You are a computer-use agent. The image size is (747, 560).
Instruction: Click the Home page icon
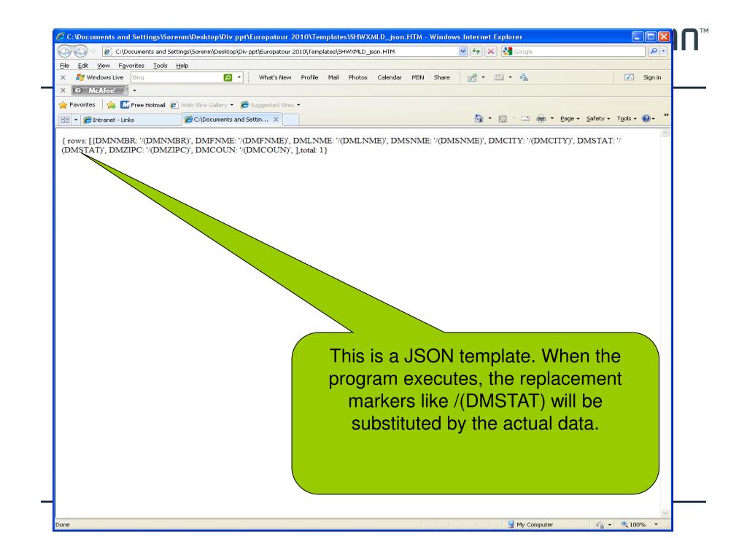coord(479,119)
